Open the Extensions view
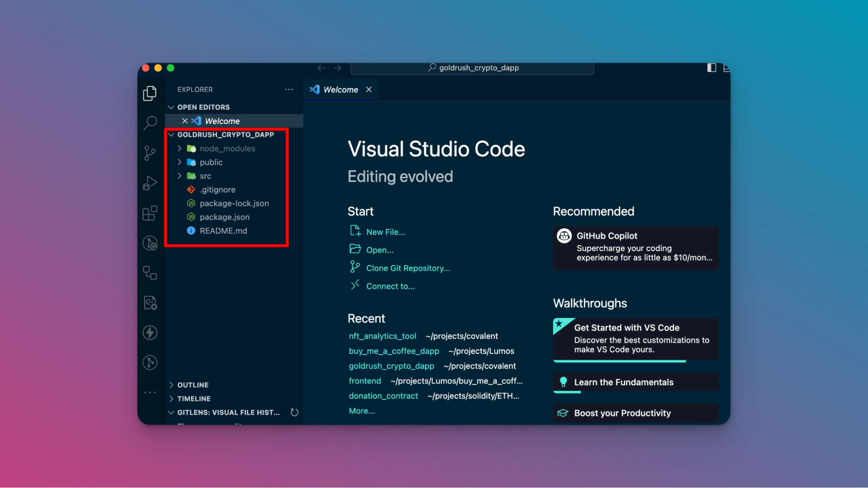868x488 pixels. pos(150,213)
